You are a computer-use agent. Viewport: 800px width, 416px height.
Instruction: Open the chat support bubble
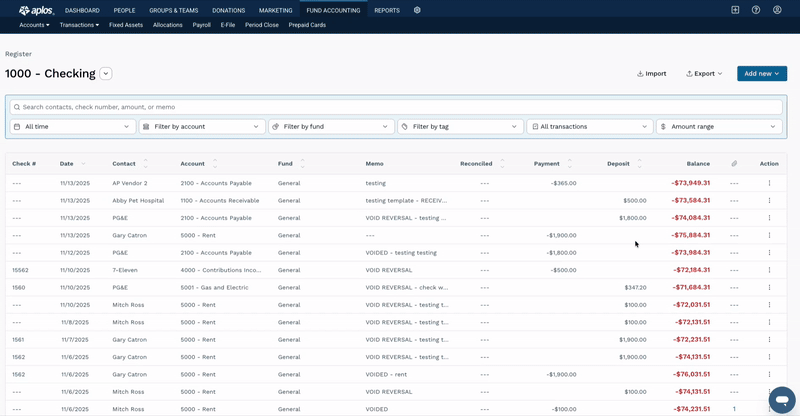(x=782, y=399)
